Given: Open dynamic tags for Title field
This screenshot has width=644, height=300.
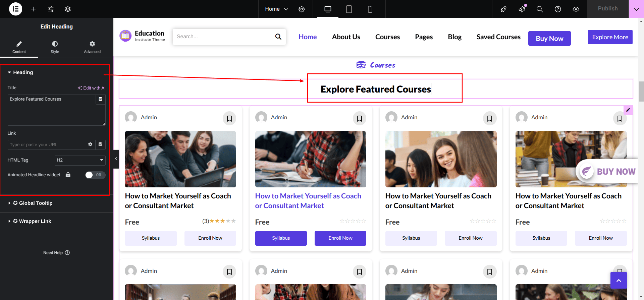Looking at the screenshot, I should pos(101,99).
